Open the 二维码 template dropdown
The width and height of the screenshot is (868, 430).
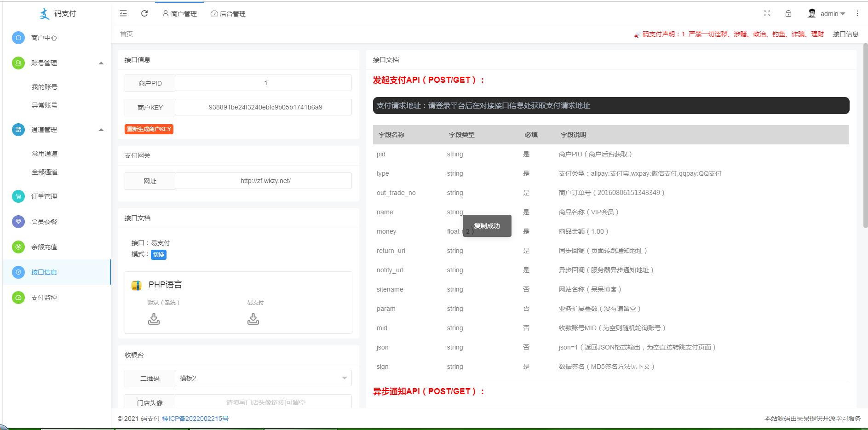[x=263, y=378]
